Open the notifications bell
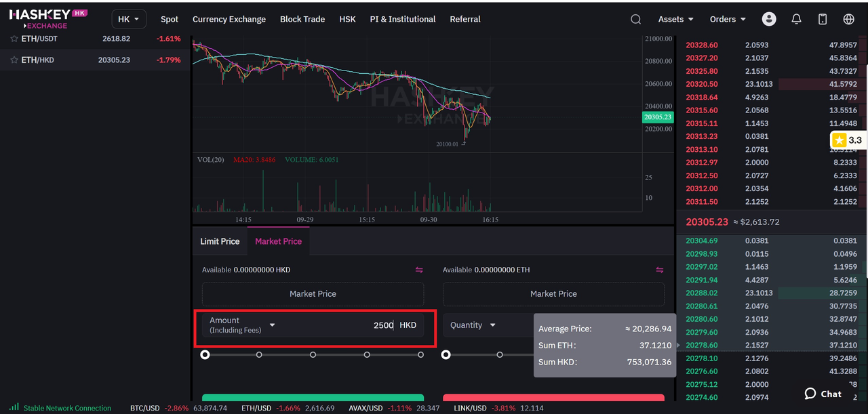The height and width of the screenshot is (414, 868). (796, 20)
